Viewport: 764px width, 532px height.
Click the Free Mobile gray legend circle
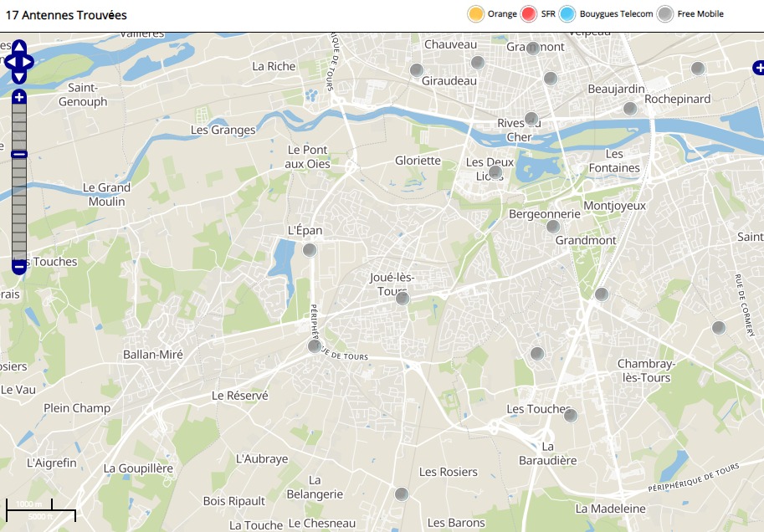(x=665, y=14)
